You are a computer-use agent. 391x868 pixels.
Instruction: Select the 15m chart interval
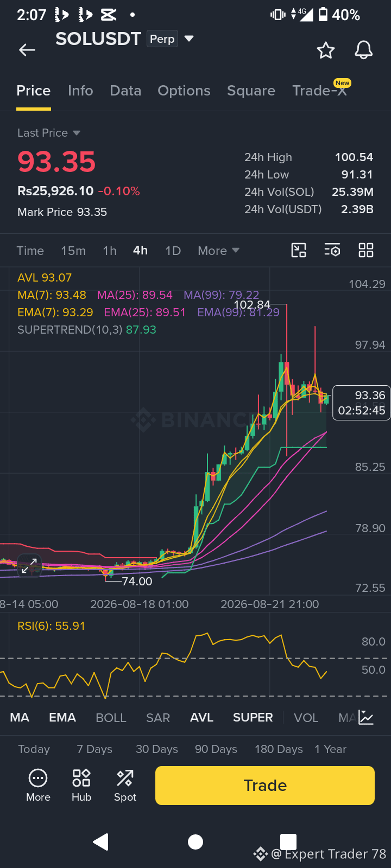[x=73, y=251]
